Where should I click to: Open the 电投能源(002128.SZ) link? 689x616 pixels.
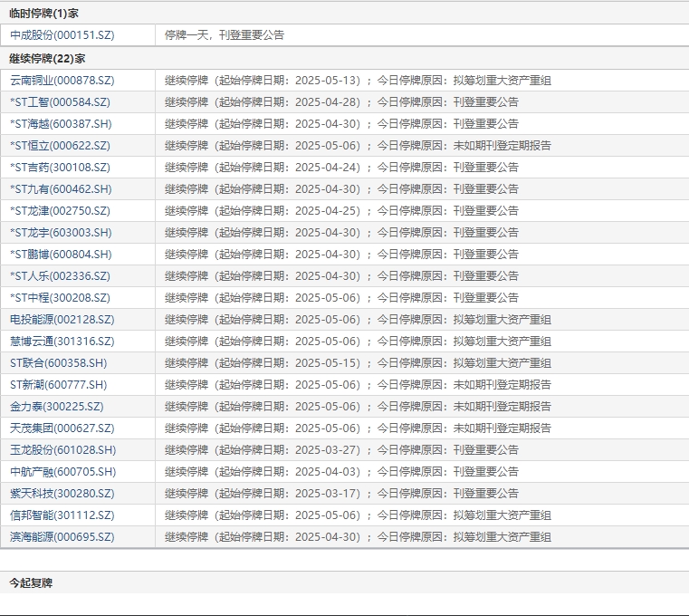pyautogui.click(x=62, y=320)
